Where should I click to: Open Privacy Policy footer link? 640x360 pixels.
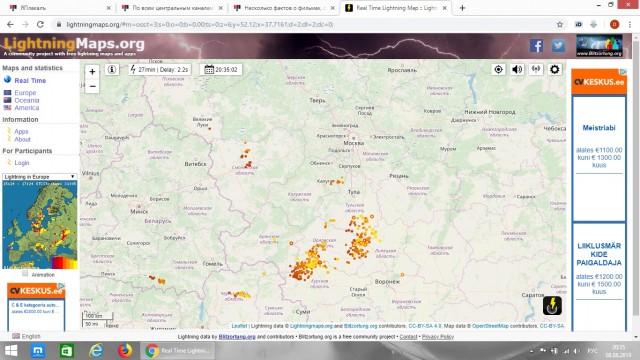[x=438, y=337]
